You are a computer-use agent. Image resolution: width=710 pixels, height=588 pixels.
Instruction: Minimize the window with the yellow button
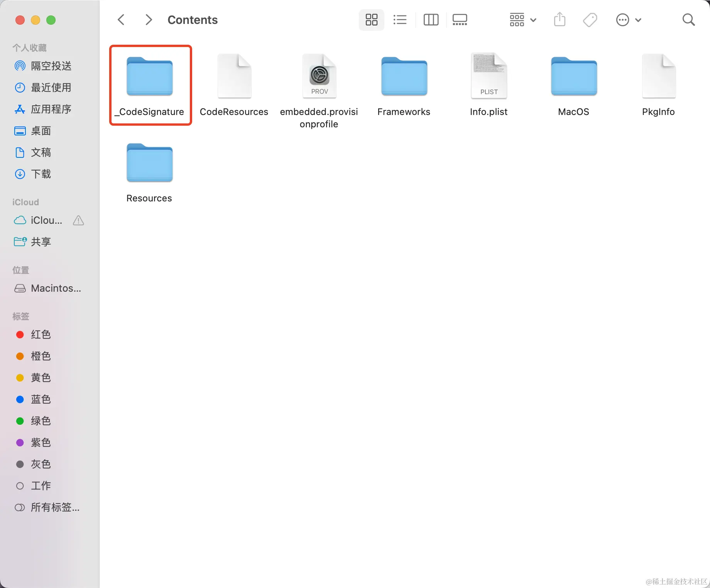[x=35, y=20]
